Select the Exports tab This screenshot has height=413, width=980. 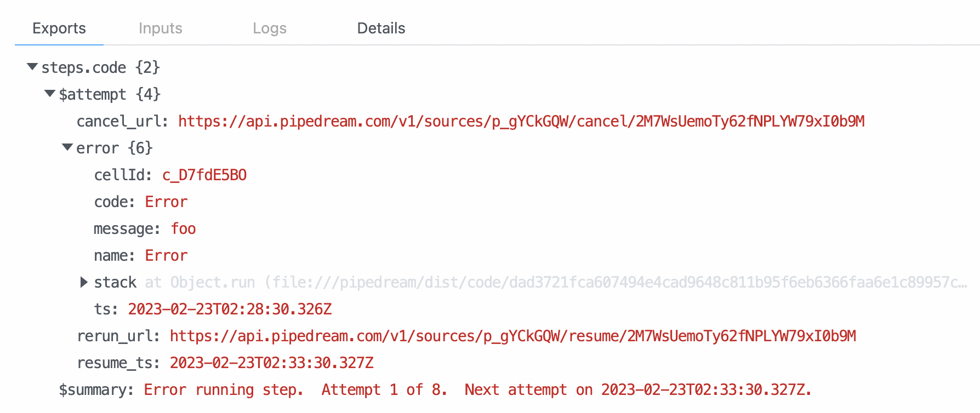[59, 28]
